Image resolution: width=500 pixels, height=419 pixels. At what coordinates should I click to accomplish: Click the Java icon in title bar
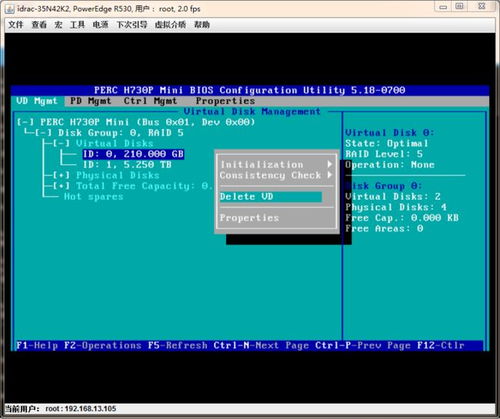pos(10,8)
